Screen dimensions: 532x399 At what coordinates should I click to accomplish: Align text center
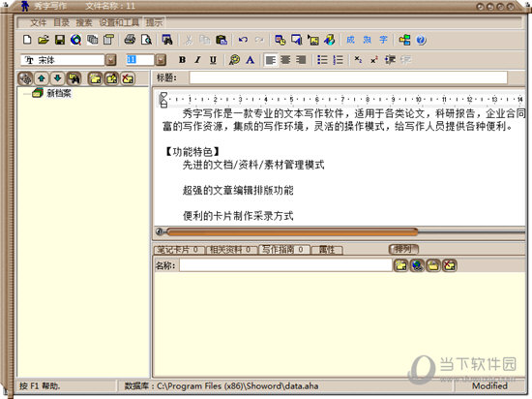click(x=285, y=60)
